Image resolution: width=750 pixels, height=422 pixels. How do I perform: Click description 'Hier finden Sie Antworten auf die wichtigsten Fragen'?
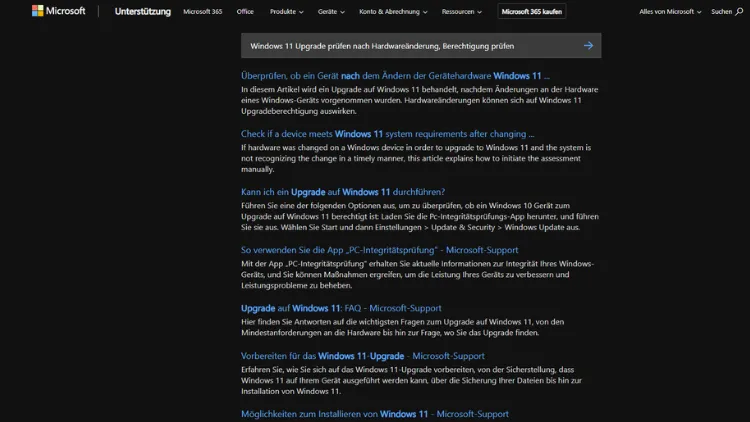(x=402, y=327)
